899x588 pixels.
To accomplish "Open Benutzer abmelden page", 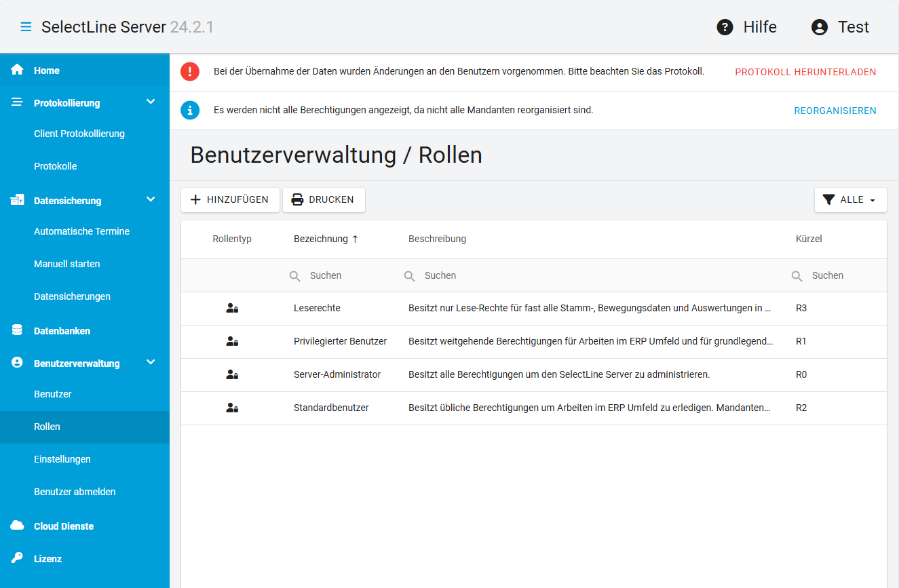I will coord(75,492).
